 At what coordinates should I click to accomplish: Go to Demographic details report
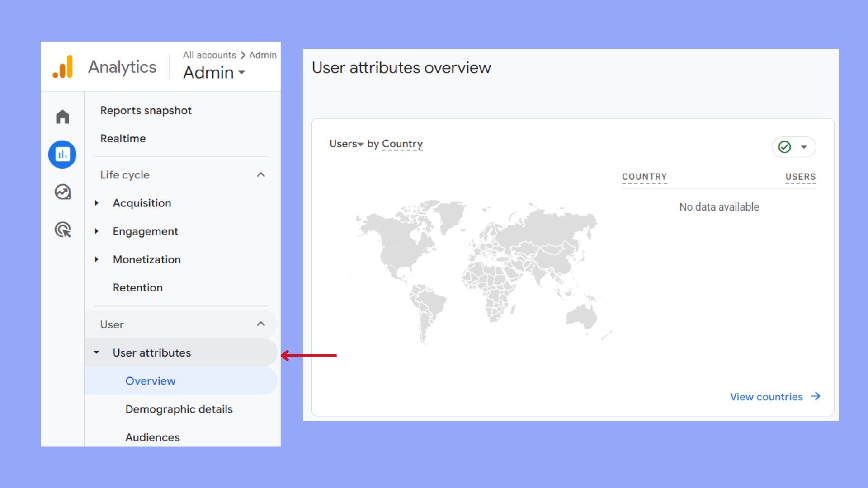(179, 409)
